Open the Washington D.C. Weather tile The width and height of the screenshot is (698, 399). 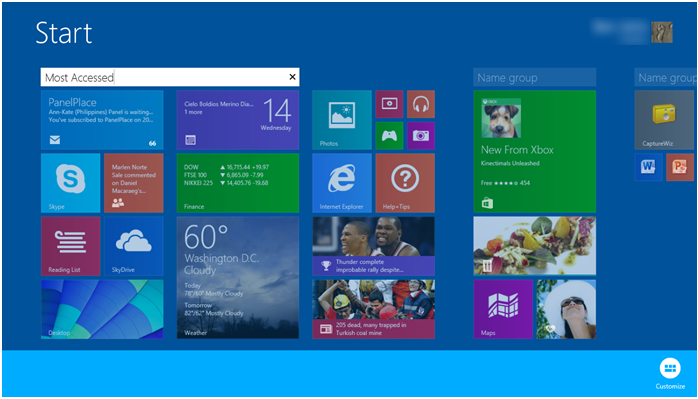click(238, 278)
